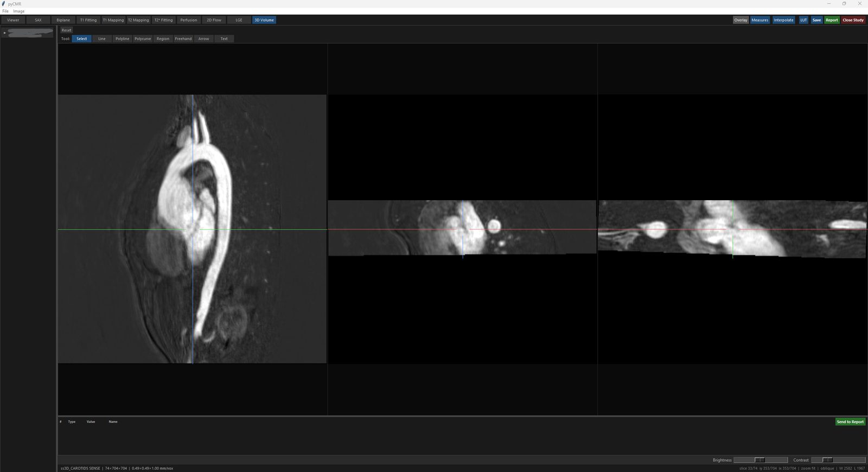Switch to the T2* Fitting tab
Image resolution: width=868 pixels, height=472 pixels.
163,20
